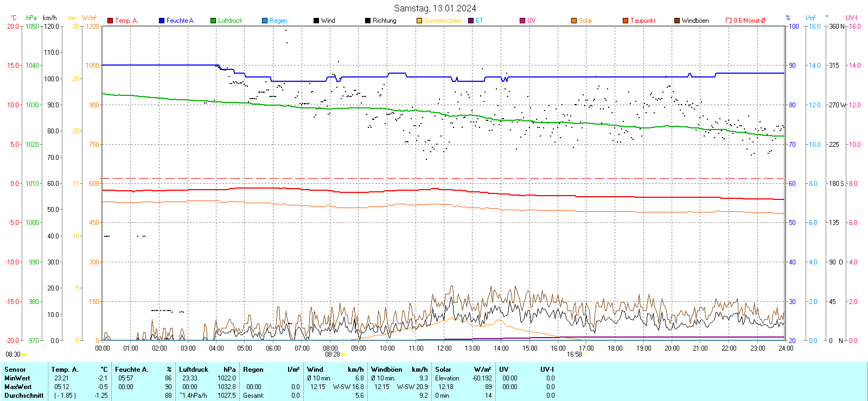Viewport: 868px width, 401px height.
Task: Click the purple ET legend square
Action: (471, 21)
